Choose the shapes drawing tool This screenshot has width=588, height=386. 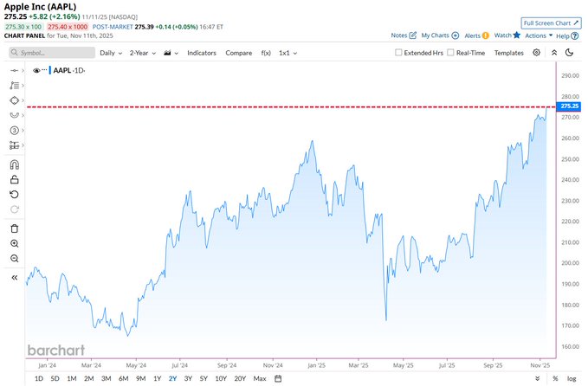tap(14, 100)
